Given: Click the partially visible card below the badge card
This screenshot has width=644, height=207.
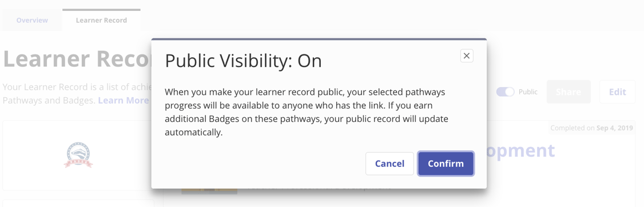Looking at the screenshot, I should [x=78, y=204].
